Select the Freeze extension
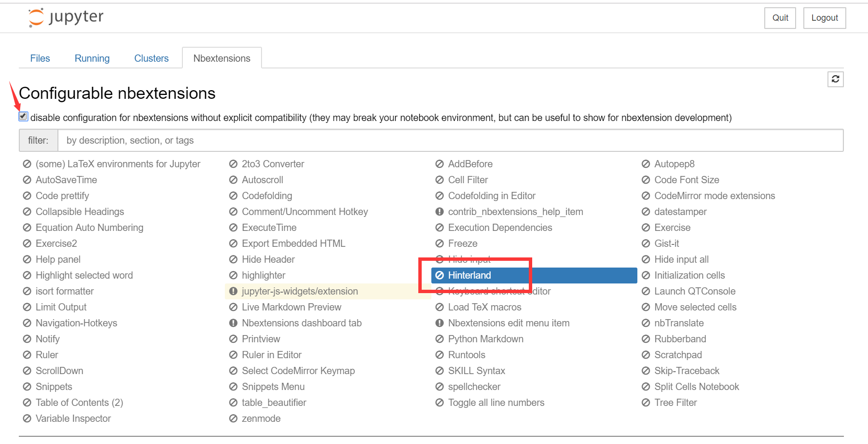The image size is (868, 444). pyautogui.click(x=462, y=243)
